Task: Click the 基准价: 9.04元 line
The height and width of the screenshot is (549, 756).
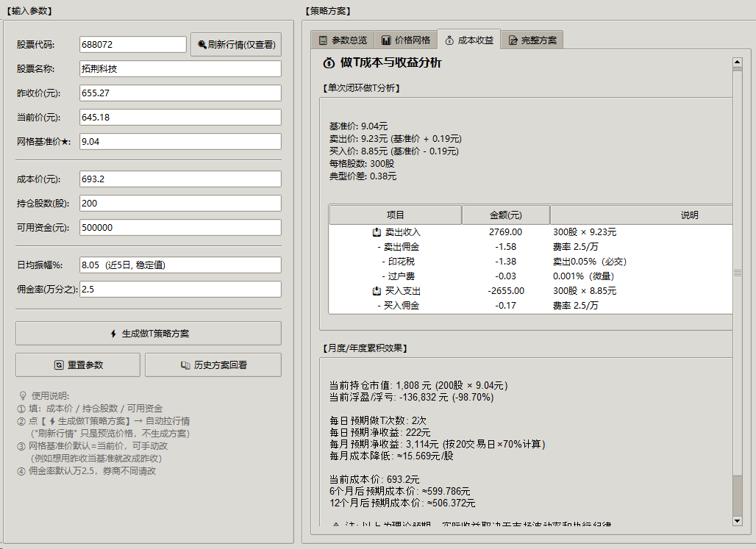Action: point(358,126)
